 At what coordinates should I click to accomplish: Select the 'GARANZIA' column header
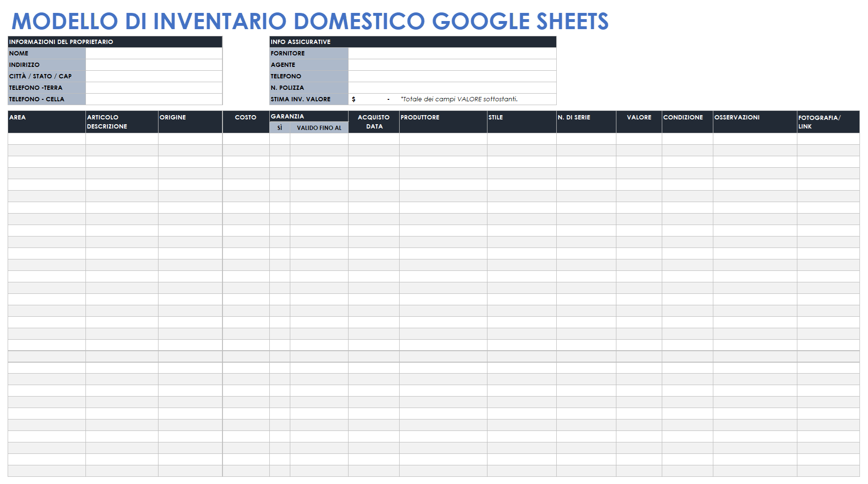309,116
